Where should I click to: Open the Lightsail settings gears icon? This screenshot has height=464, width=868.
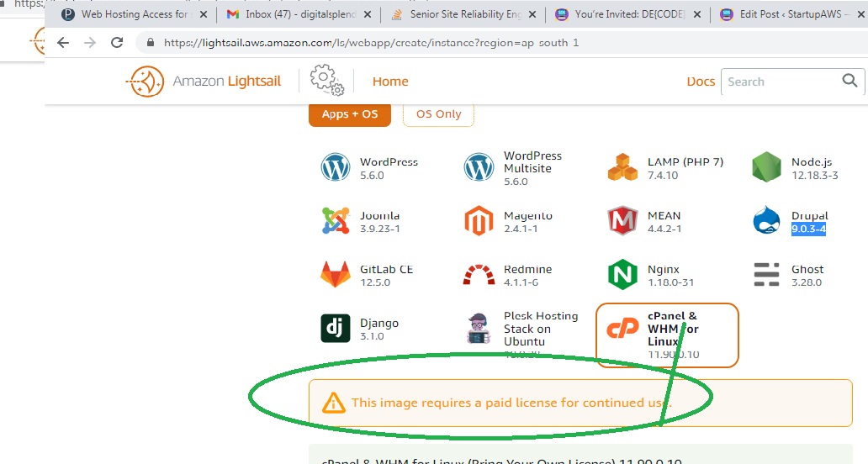pos(326,80)
